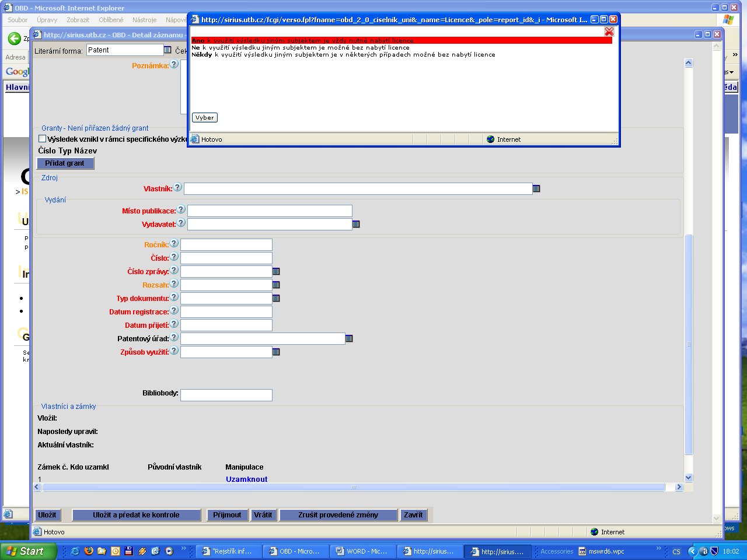Click the form's vertical scrollbar down arrow
This screenshot has width=747, height=560.
tap(688, 477)
